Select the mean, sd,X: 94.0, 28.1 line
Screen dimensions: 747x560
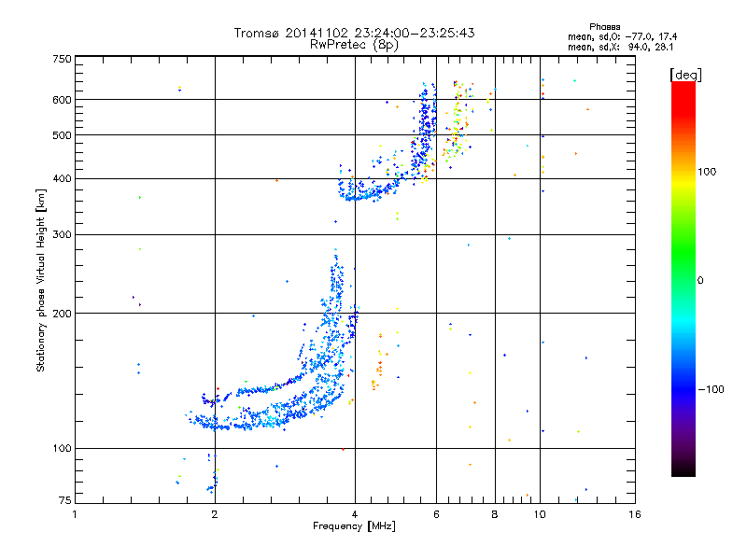pyautogui.click(x=620, y=47)
